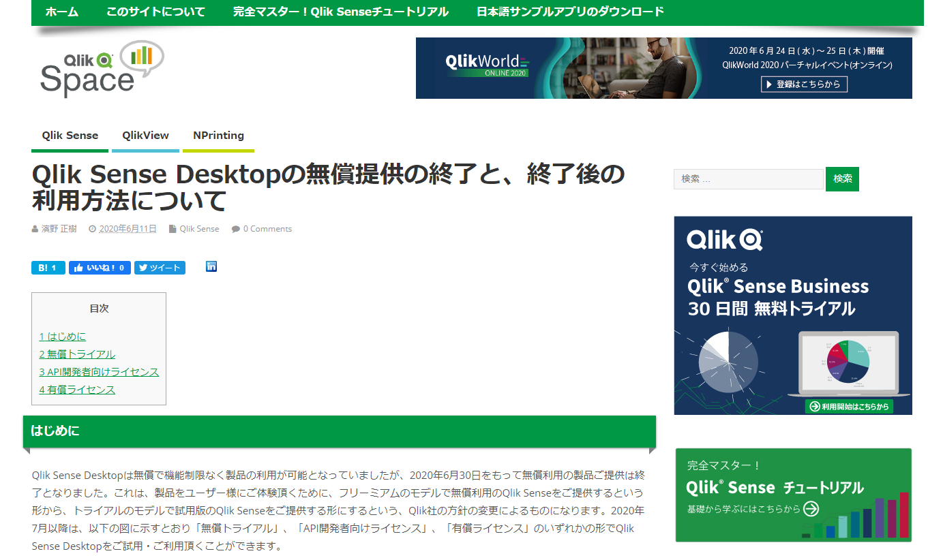This screenshot has height=560, width=943.
Task: Click the Facebook いいね! like button
Action: click(100, 268)
